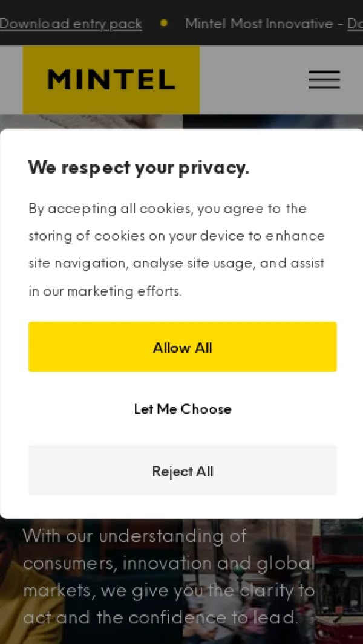
Task: Click the Mintel Most Innovative ticker text
Action: tap(259, 24)
